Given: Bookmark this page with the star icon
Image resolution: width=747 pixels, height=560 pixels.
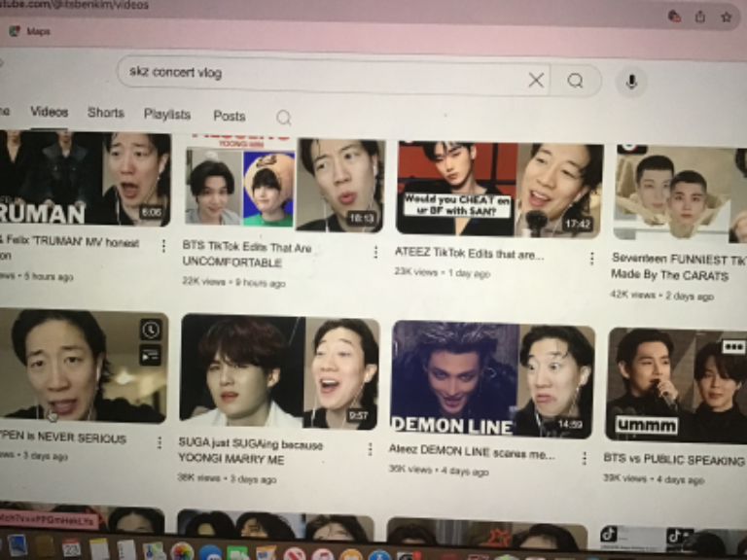Looking at the screenshot, I should coord(726,17).
